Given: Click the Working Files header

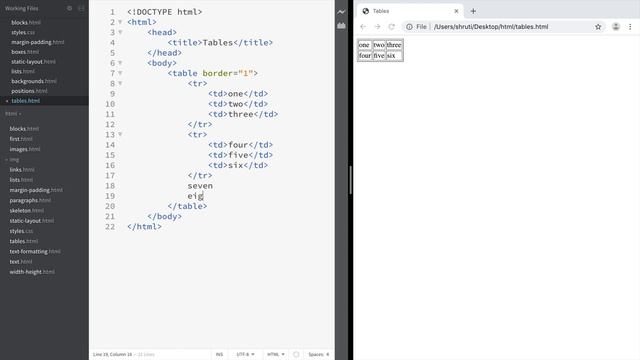Looking at the screenshot, I should coord(22,8).
